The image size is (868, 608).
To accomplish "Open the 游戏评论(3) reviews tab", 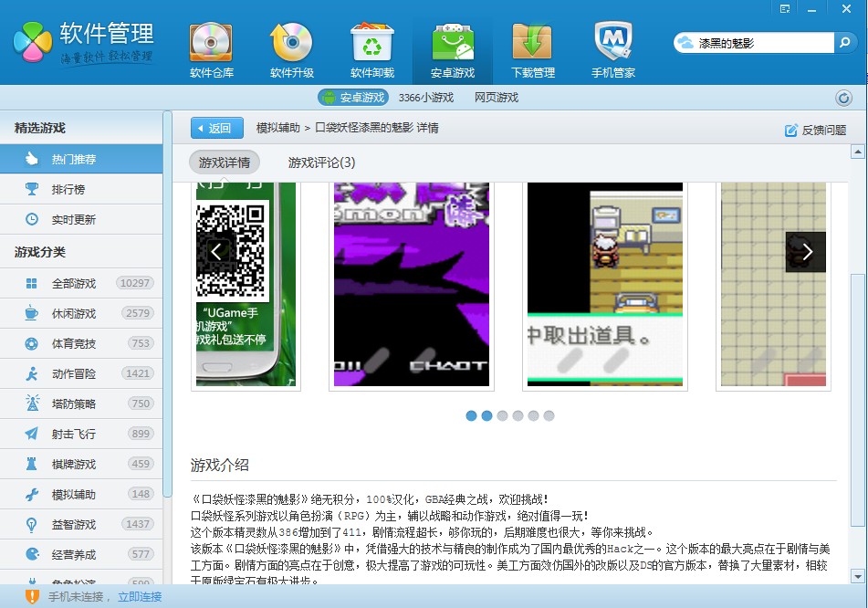I will (x=321, y=162).
